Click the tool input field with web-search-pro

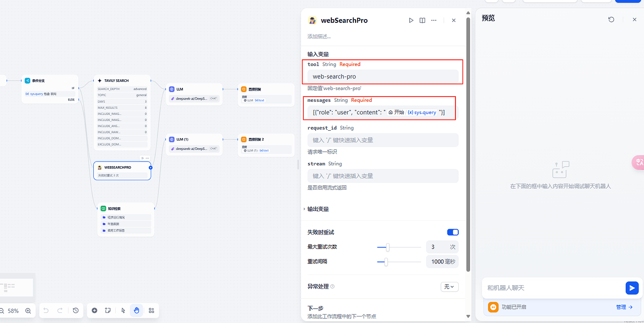(383, 77)
